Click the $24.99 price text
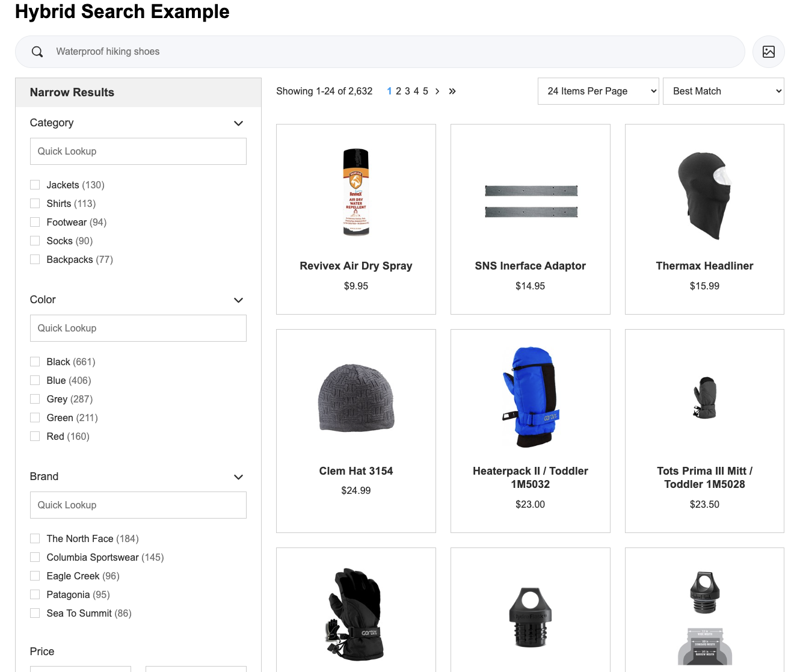The height and width of the screenshot is (672, 797). point(356,491)
